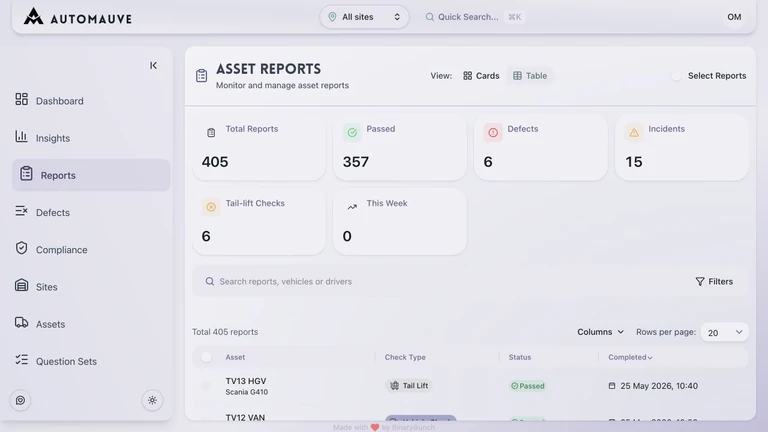Click the Asset Reports clipboard icon

point(201,75)
